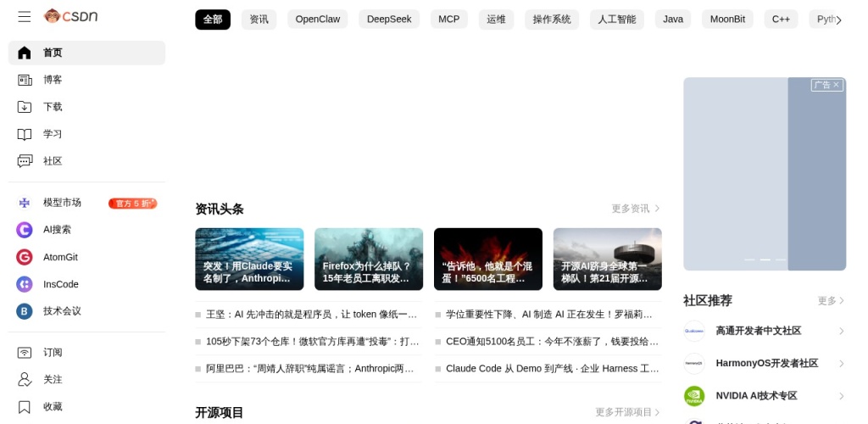Viewport: 868px width, 424px height.
Task: Click the 关注 follow person icon
Action: pos(25,379)
